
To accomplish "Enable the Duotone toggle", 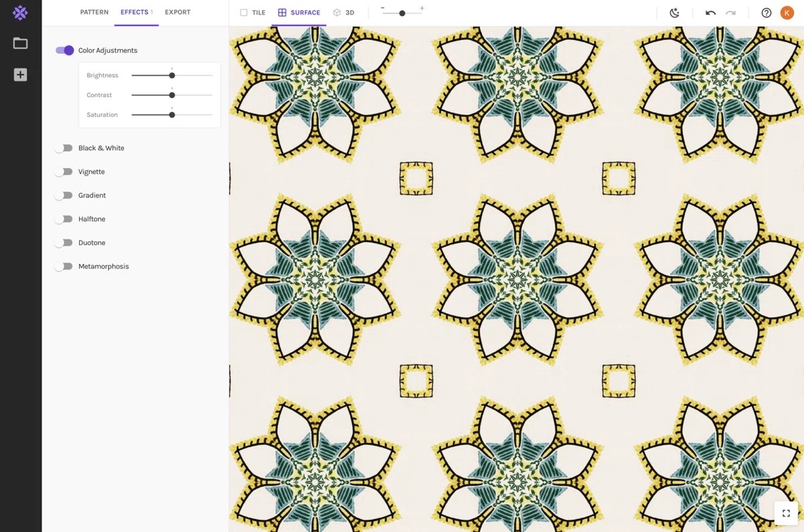I will point(64,243).
